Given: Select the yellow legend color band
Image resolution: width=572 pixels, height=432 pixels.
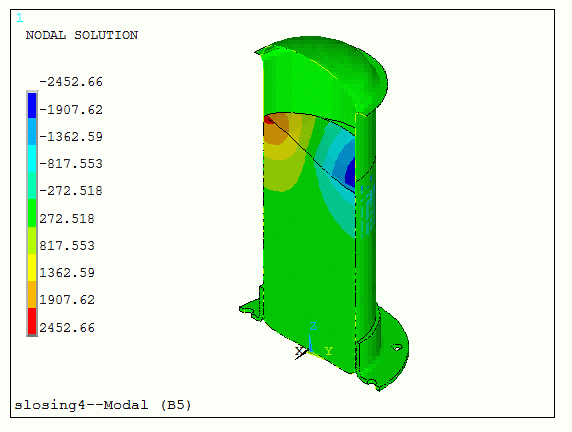Looking at the screenshot, I should pos(32,267).
